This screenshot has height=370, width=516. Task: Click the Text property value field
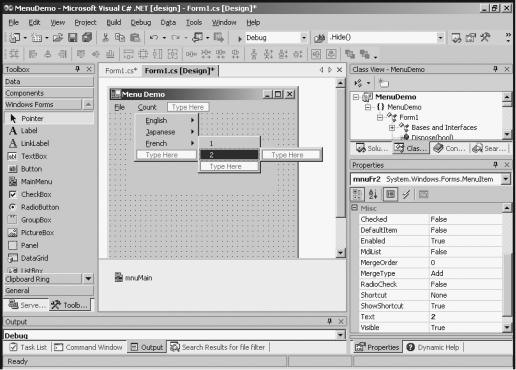pyautogui.click(x=465, y=317)
